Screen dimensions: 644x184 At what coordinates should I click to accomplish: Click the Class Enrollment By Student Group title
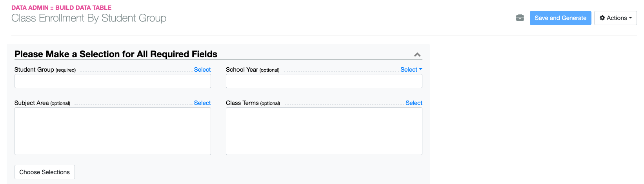pos(89,18)
